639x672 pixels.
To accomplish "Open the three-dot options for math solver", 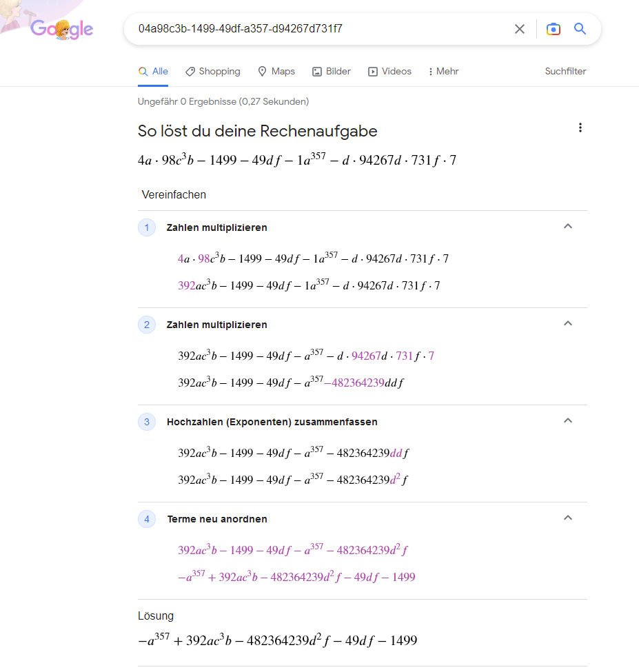I will click(x=580, y=128).
